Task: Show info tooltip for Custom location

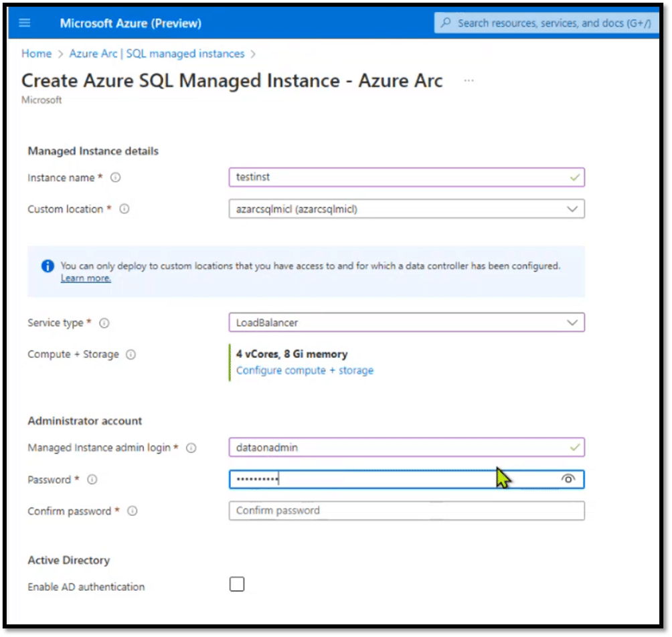Action: (124, 209)
